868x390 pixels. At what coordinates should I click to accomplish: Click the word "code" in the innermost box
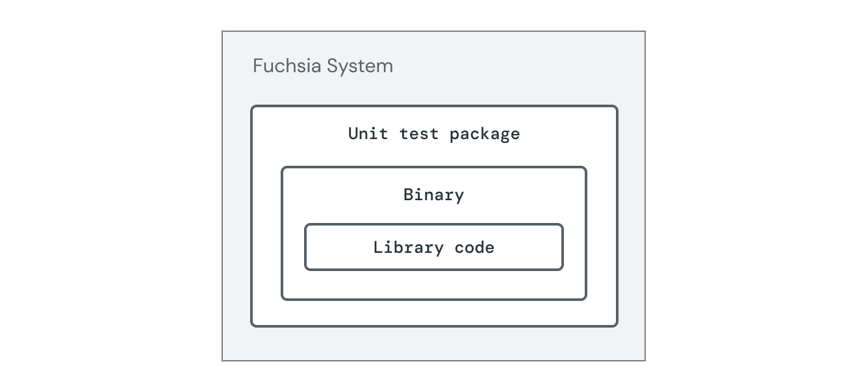click(x=475, y=248)
